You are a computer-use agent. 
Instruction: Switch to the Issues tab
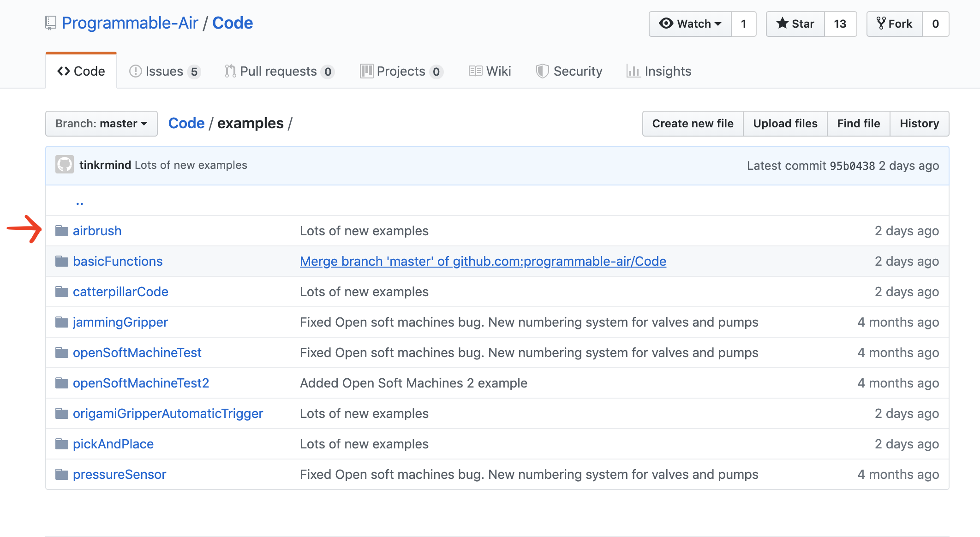(x=164, y=72)
